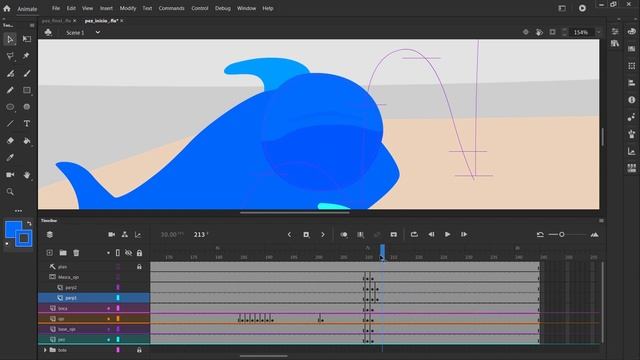
Task: Play the timeline animation
Action: 447,235
